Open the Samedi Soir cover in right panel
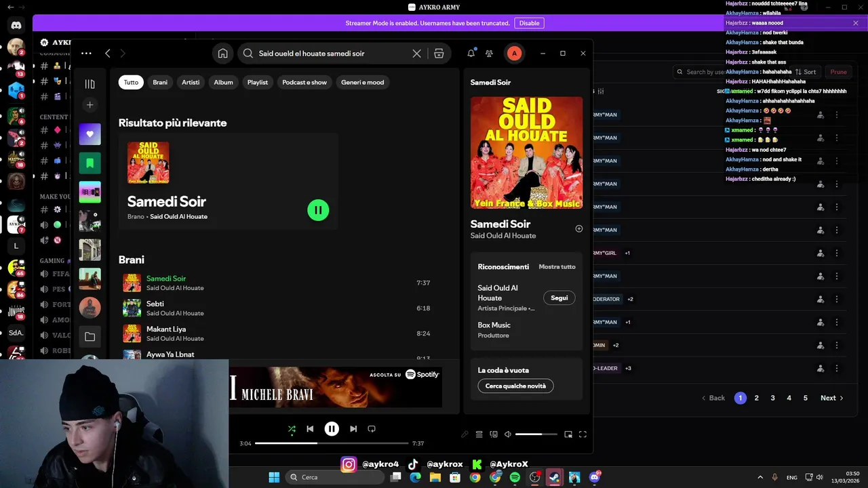Viewport: 868px width, 488px height. click(526, 152)
